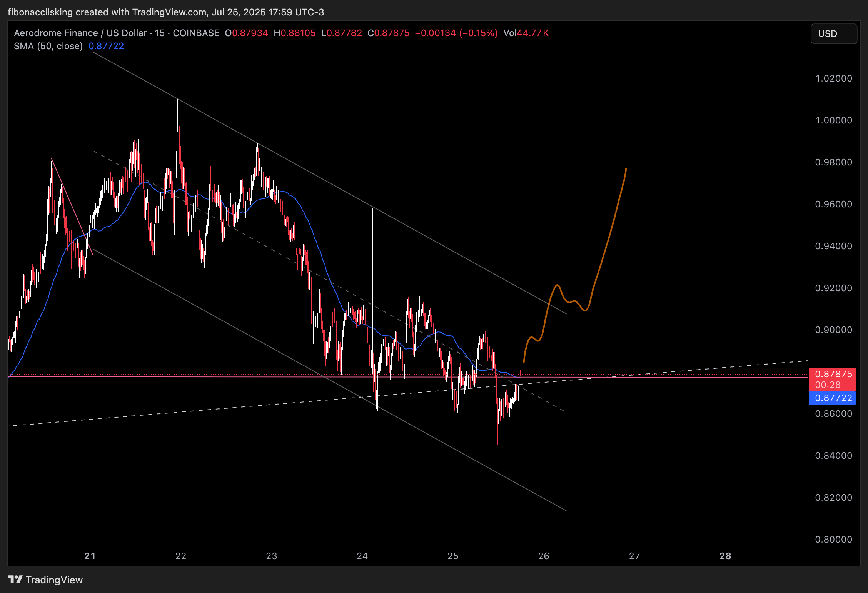
Task: Click the fibonacciisking TradingView attribution header text
Action: [166, 12]
